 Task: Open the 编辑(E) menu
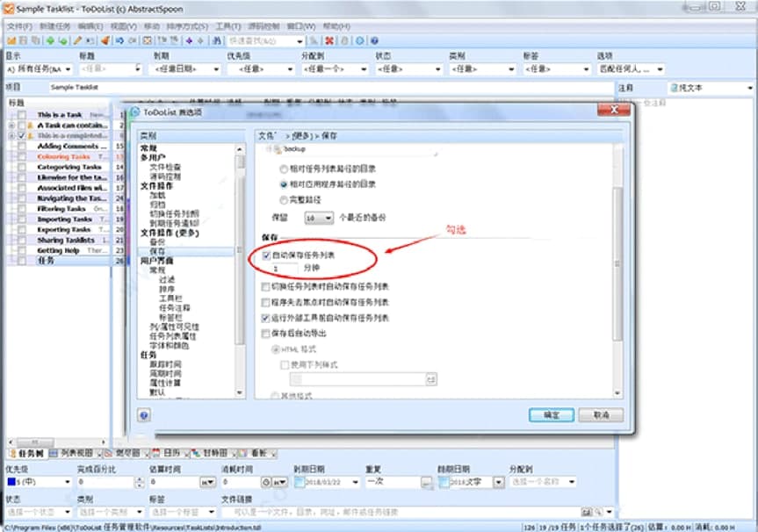90,26
